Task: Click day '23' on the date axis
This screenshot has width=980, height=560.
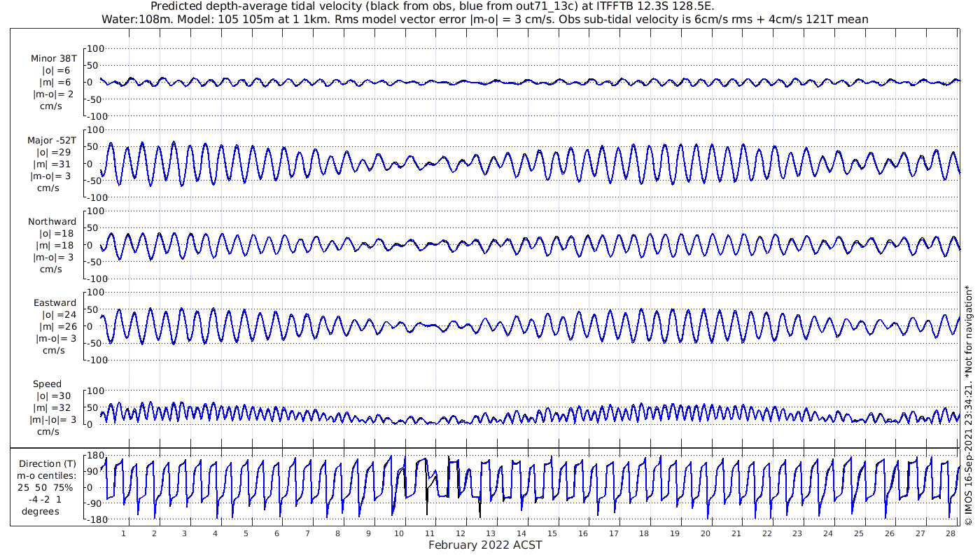Action: point(797,533)
